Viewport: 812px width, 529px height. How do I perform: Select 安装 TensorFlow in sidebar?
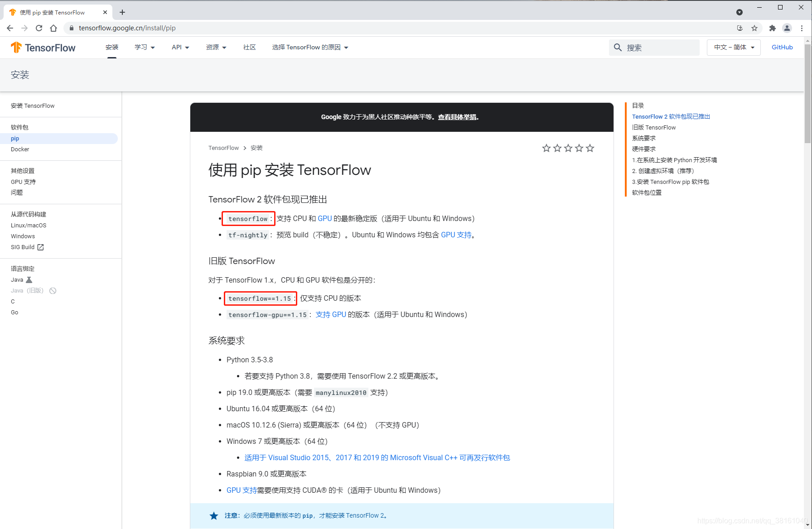click(33, 106)
